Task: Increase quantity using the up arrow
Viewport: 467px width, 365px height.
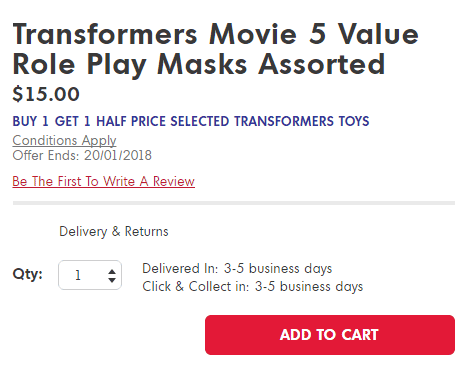Action: (x=112, y=271)
